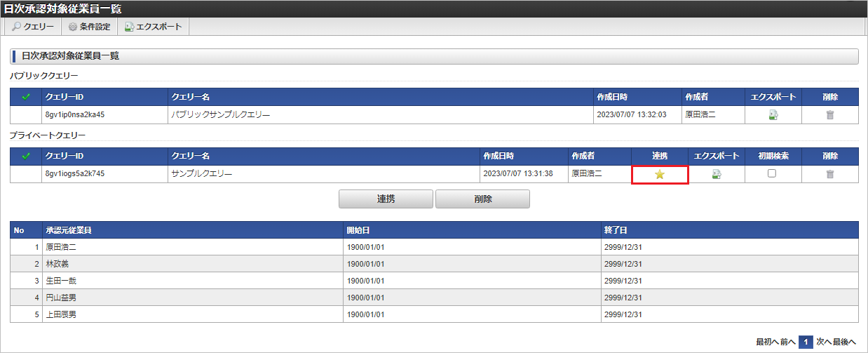Select employee row 生田一哉
The width and height of the screenshot is (868, 353).
pos(434,281)
